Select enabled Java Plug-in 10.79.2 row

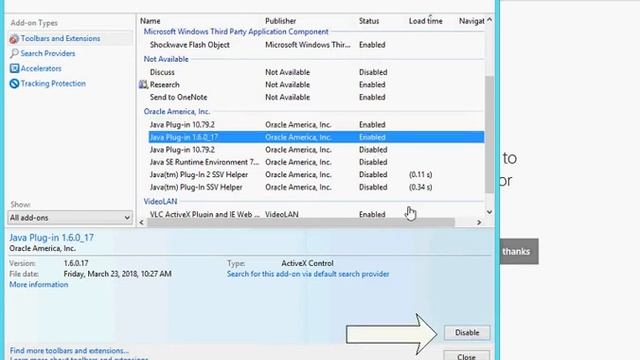point(316,124)
